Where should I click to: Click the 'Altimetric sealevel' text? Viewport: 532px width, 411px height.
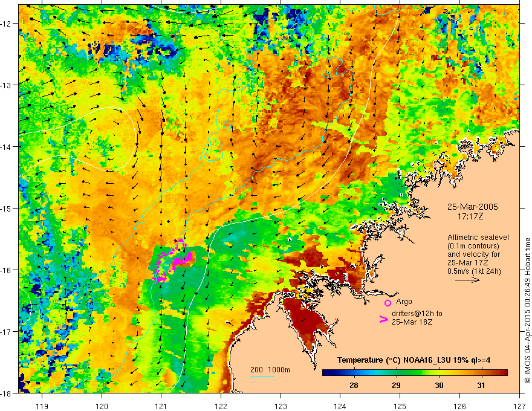[478, 238]
